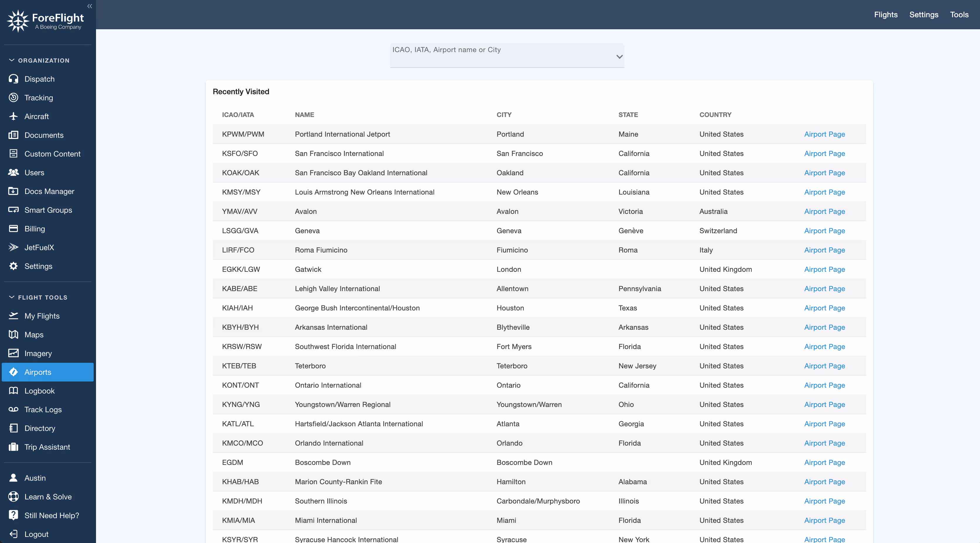Open the Flights top menu

point(885,14)
